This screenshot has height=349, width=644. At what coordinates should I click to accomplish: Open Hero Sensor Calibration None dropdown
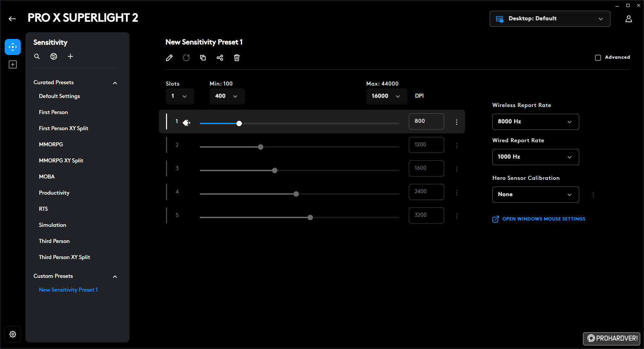(536, 195)
